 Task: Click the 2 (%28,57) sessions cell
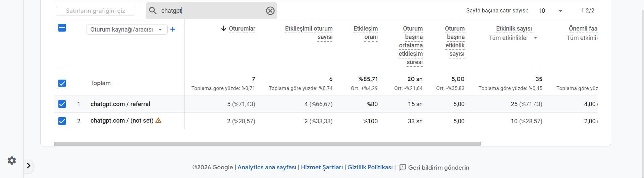coord(241,121)
